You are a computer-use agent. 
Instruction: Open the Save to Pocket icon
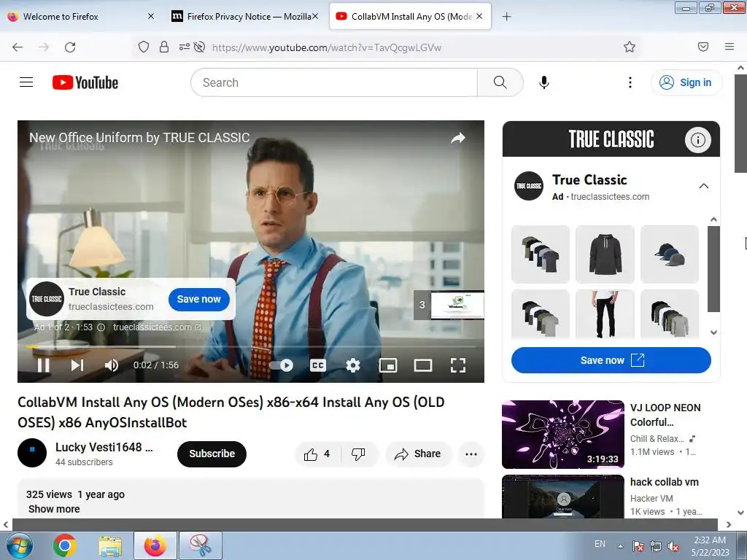tap(703, 47)
